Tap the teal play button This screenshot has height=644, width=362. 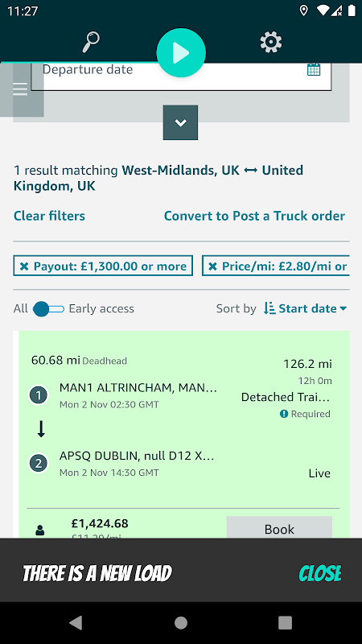[180, 53]
